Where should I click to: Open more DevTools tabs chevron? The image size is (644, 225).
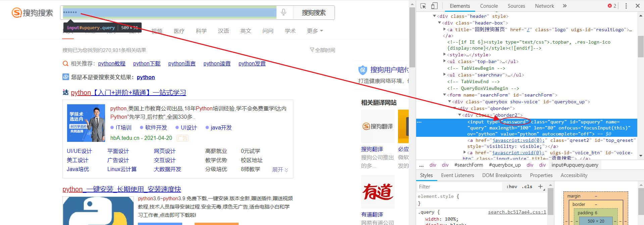click(565, 6)
